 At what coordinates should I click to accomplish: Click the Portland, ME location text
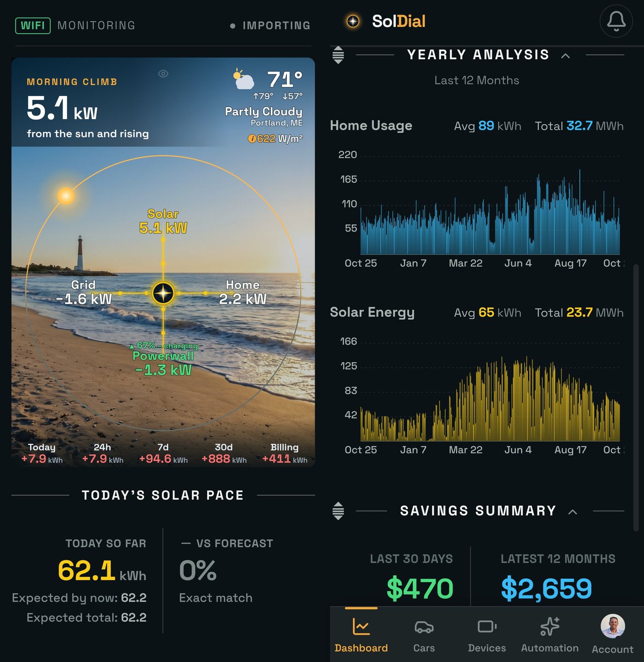276,123
